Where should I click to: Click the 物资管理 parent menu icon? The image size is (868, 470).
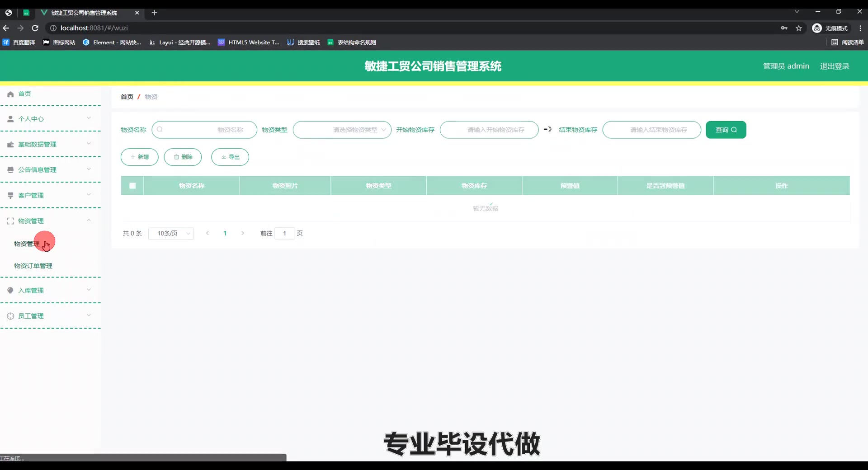[x=10, y=221]
